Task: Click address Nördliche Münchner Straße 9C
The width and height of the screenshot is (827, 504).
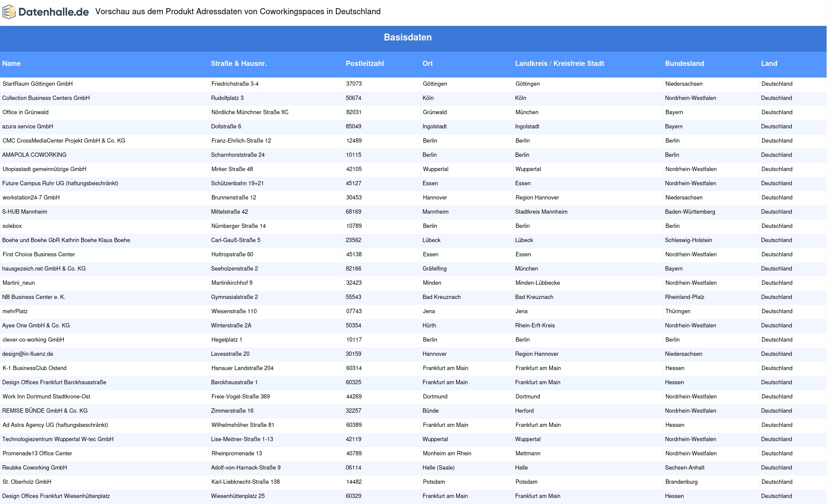Action: click(250, 112)
